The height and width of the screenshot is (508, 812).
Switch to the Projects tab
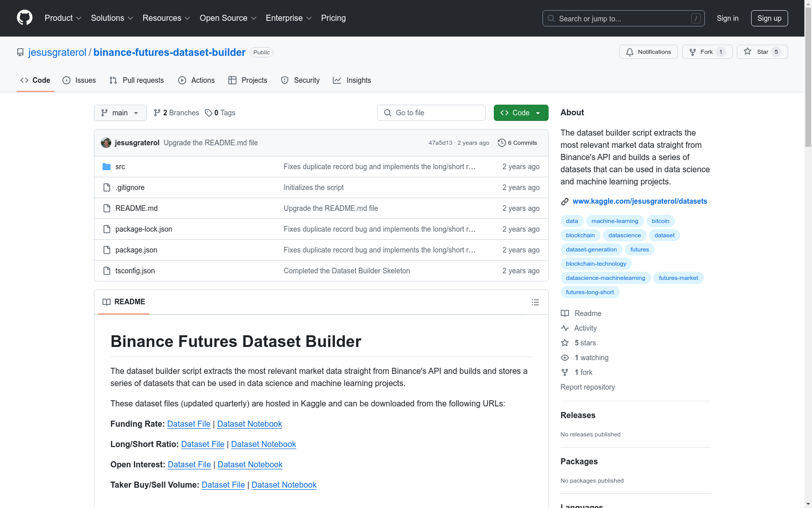248,80
